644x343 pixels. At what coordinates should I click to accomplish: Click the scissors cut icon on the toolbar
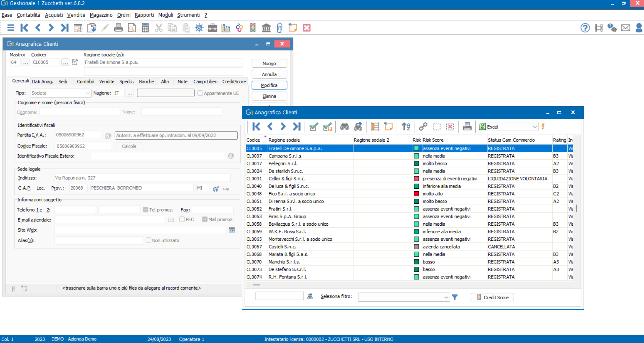[159, 28]
